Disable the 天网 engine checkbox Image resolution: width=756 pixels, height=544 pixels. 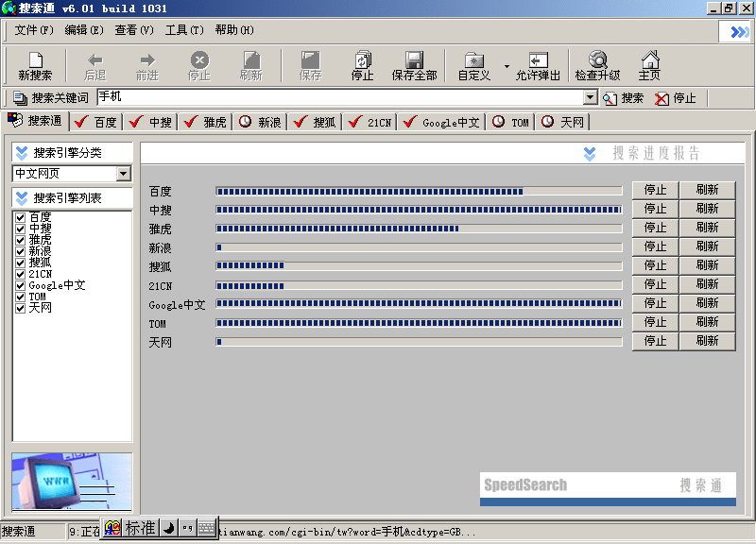point(20,308)
